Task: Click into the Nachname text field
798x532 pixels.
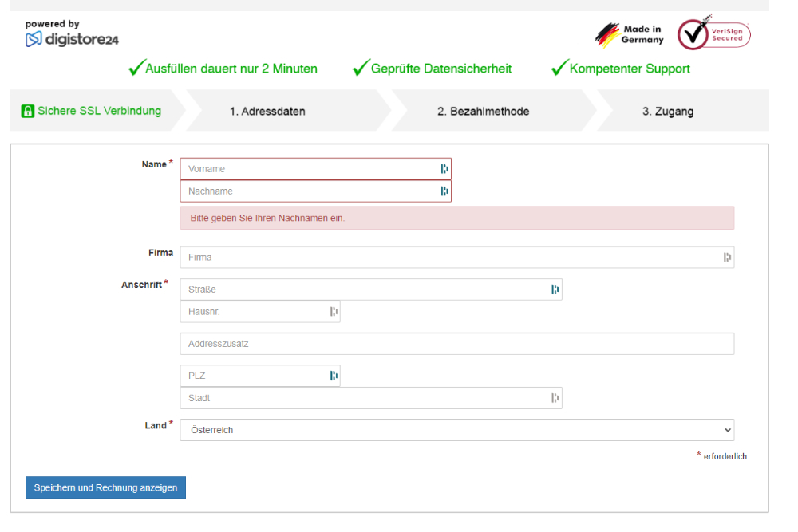Action: [307, 191]
